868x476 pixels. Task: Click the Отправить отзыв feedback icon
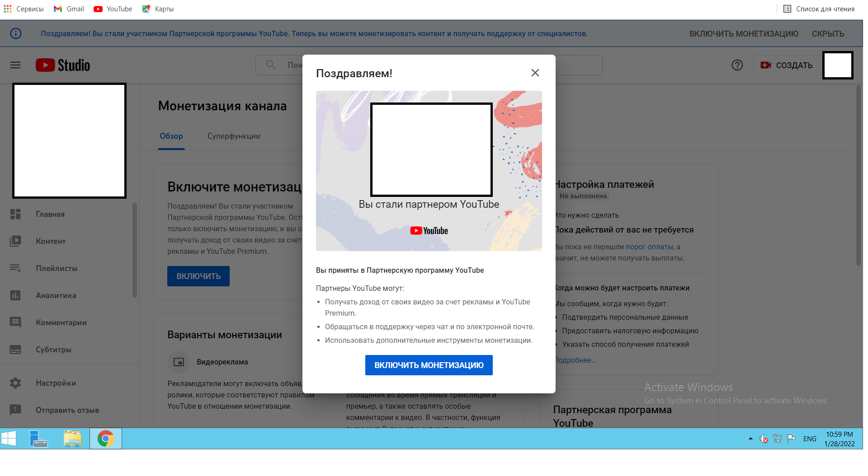(15, 410)
